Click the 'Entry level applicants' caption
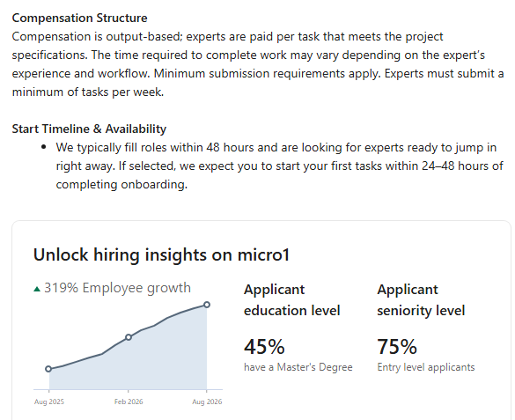 click(x=426, y=367)
